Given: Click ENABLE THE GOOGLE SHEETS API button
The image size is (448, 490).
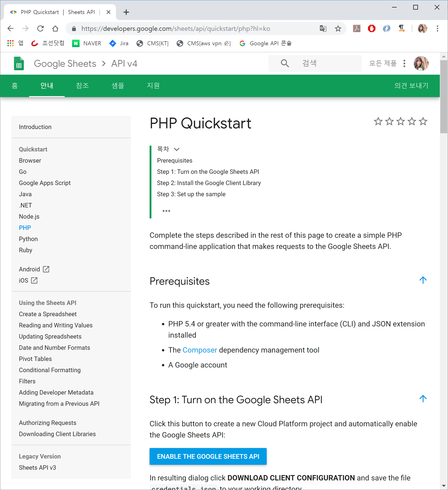Looking at the screenshot, I should (x=208, y=456).
